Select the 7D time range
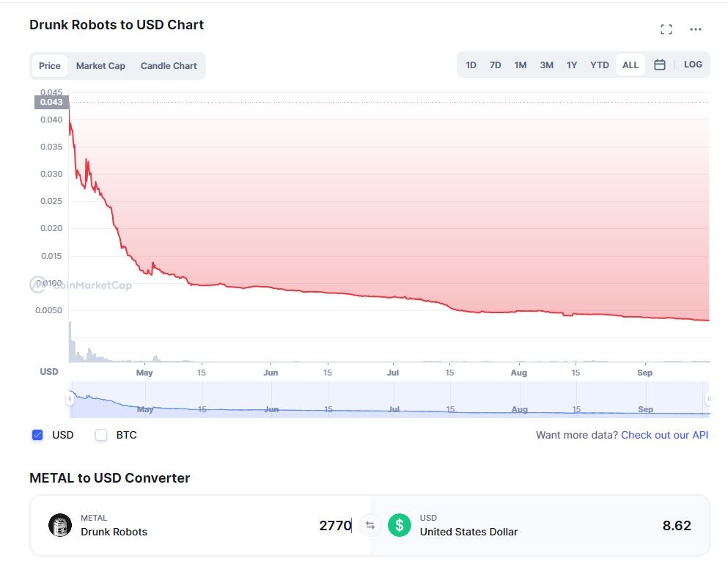728x564 pixels. click(x=496, y=65)
